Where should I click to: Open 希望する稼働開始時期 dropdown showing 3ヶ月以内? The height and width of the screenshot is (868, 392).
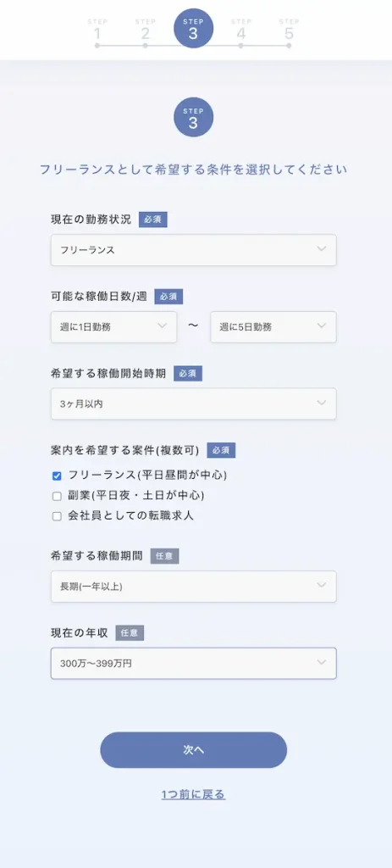point(194,403)
